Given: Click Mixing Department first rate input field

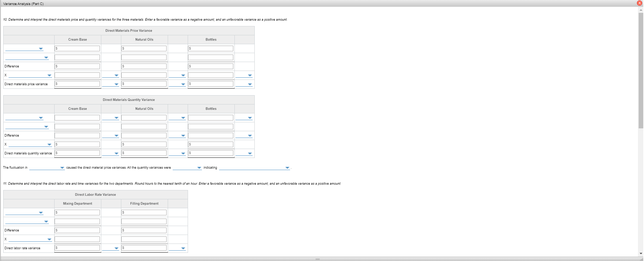Looking at the screenshot, I should [77, 213].
